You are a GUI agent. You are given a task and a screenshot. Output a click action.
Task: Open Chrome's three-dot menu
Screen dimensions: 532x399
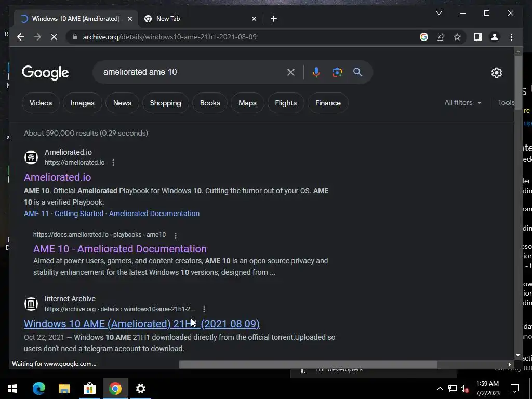511,37
